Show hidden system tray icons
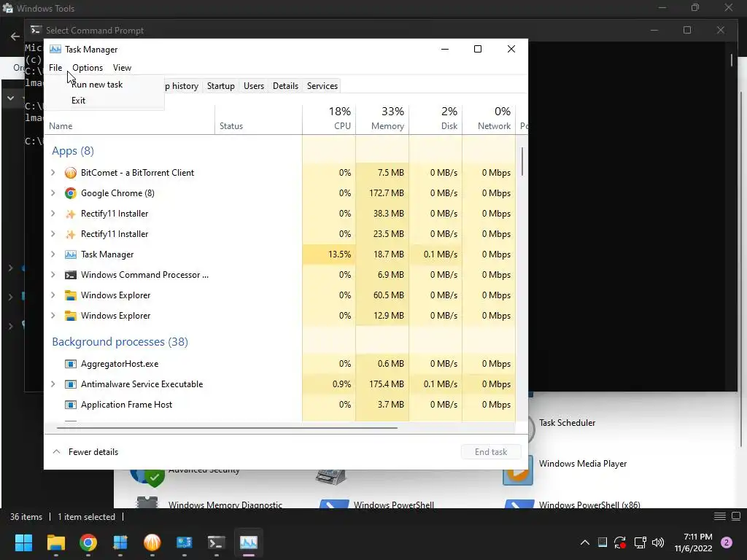 click(584, 542)
